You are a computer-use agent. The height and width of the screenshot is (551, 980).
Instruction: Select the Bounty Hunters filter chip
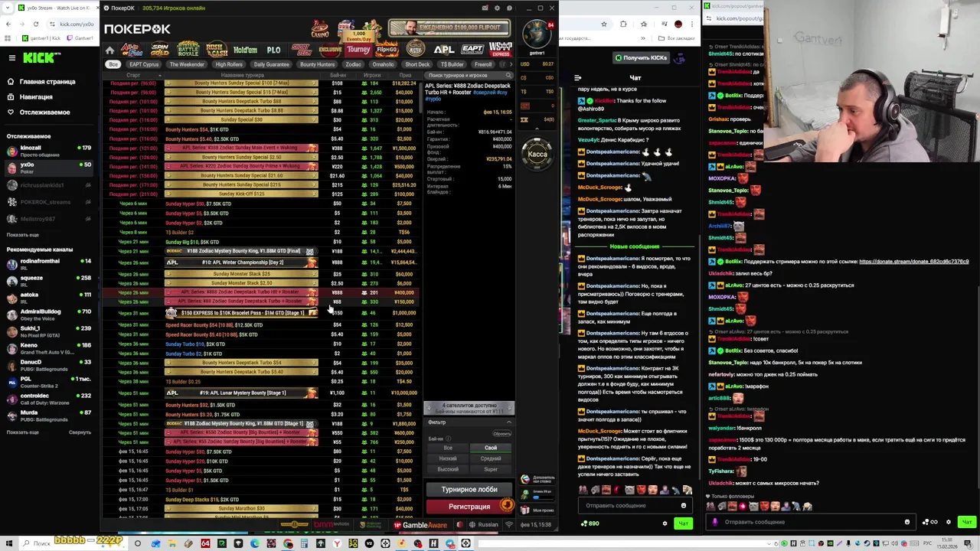coord(317,65)
